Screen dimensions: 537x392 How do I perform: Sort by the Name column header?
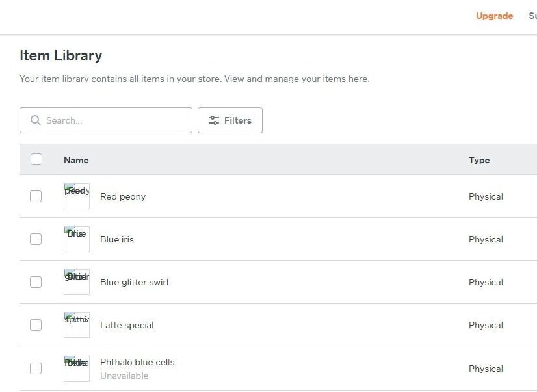76,160
